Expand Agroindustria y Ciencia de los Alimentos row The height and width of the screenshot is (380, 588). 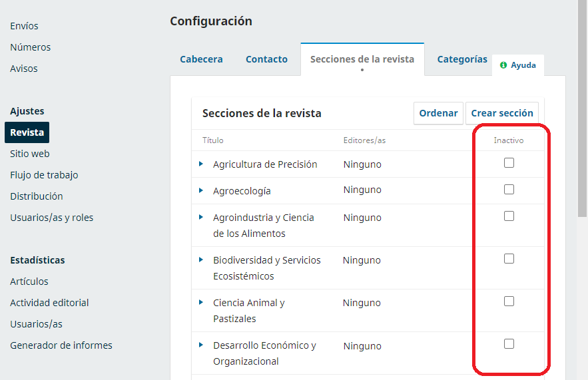click(200, 217)
